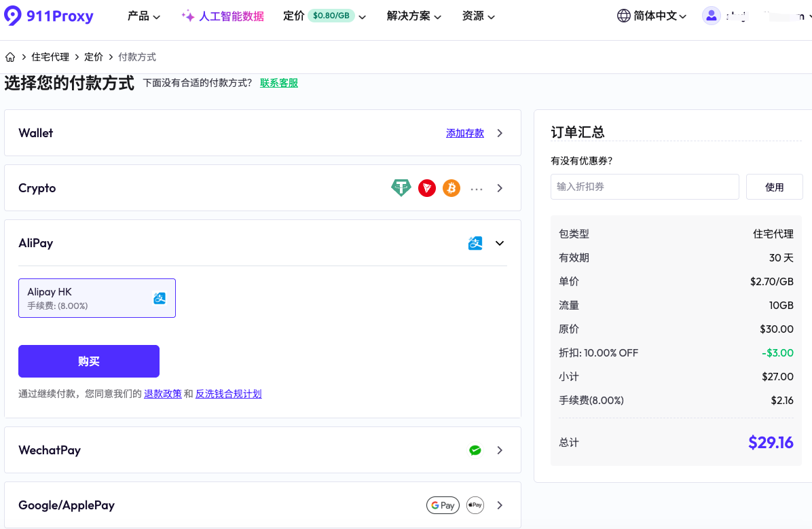Open the 反洗钱合规计划 link
The height and width of the screenshot is (529, 812).
[x=228, y=394]
